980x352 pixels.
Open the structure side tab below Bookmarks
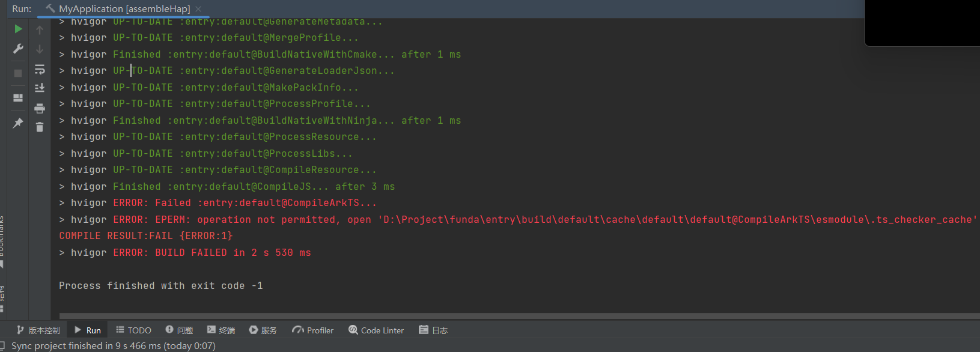click(x=2, y=299)
